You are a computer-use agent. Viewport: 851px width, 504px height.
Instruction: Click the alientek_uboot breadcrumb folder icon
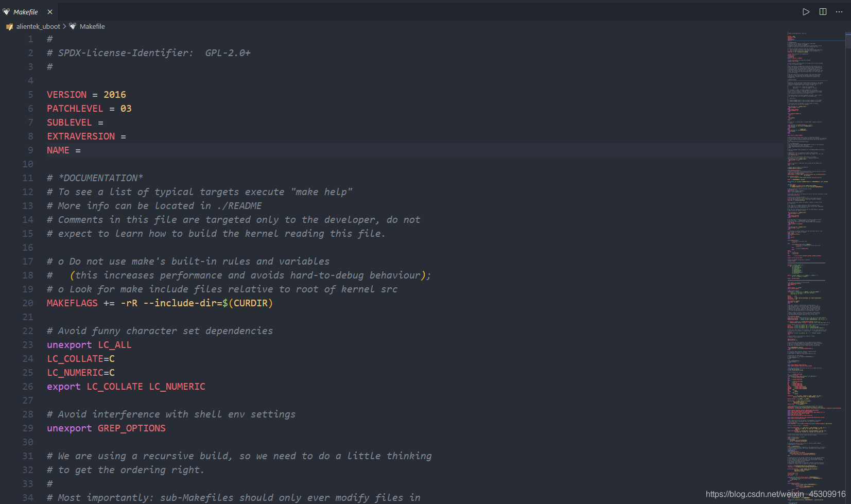(x=9, y=27)
